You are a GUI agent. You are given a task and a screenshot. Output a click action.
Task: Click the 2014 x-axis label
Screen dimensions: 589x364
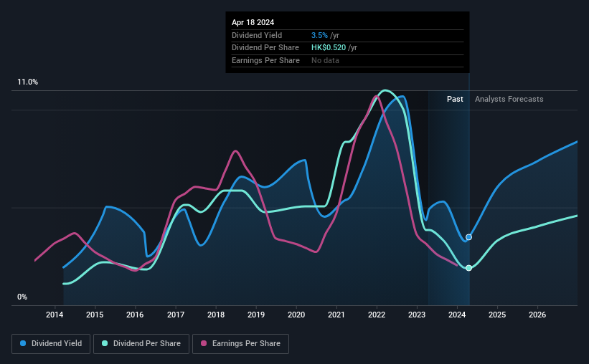tap(55, 315)
